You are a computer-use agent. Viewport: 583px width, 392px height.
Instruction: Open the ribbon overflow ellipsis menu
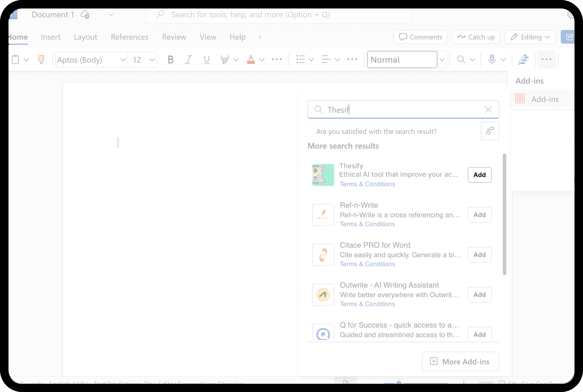coord(547,59)
